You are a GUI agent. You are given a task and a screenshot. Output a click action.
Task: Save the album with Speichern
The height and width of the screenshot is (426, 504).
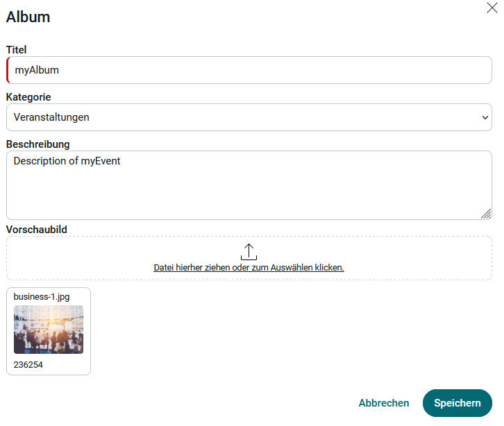click(x=457, y=403)
